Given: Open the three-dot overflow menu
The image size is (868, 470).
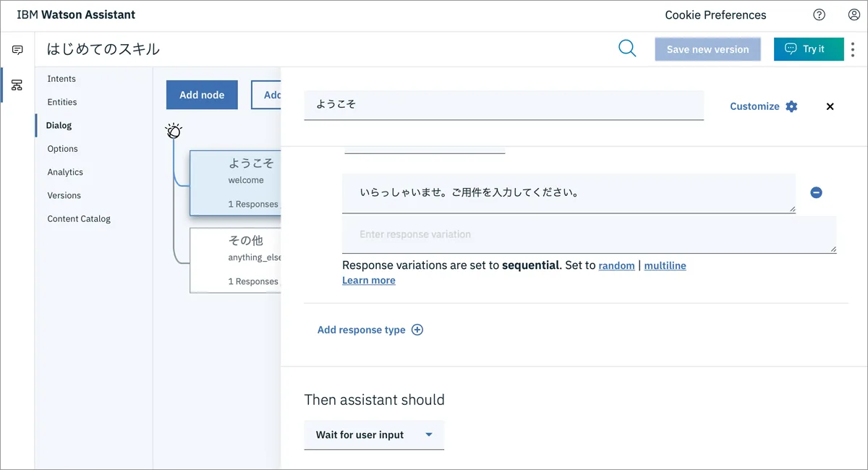Looking at the screenshot, I should pos(853,49).
